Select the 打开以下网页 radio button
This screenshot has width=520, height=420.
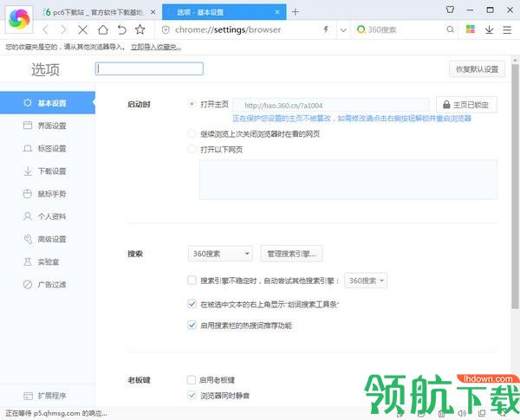(x=192, y=149)
